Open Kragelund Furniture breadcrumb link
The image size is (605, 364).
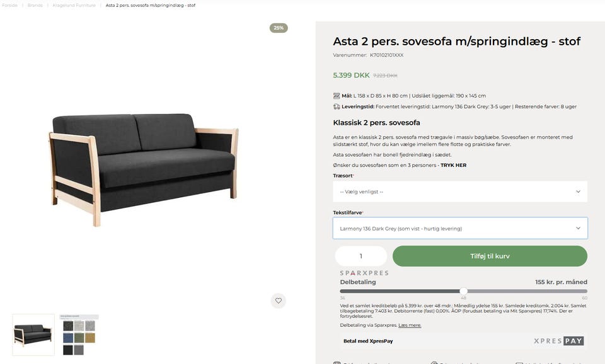(x=74, y=6)
